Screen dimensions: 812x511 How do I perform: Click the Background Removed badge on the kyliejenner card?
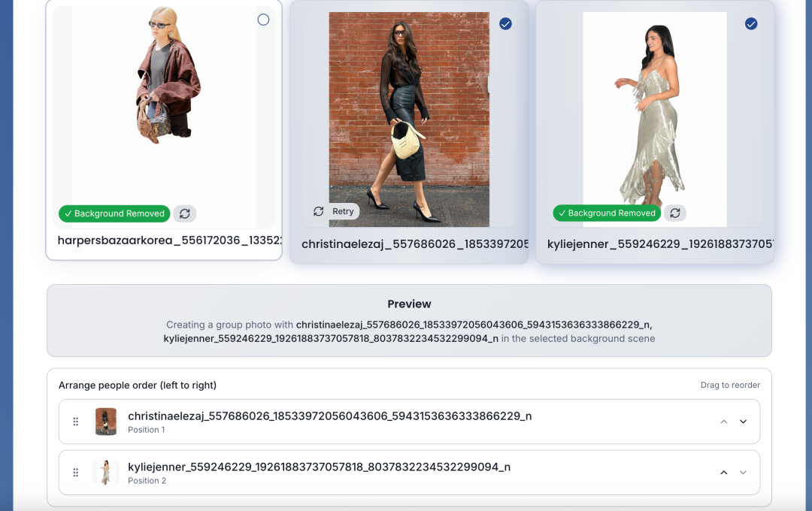click(607, 213)
